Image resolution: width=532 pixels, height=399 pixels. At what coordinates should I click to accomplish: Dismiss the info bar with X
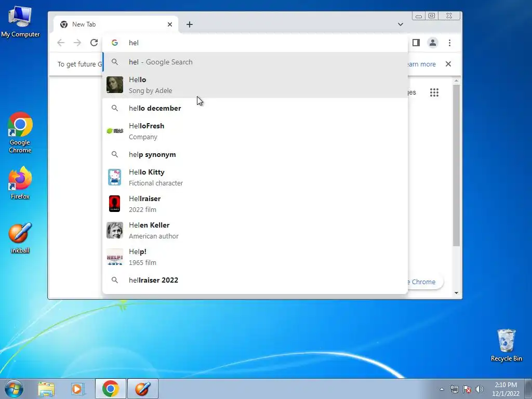click(x=448, y=64)
